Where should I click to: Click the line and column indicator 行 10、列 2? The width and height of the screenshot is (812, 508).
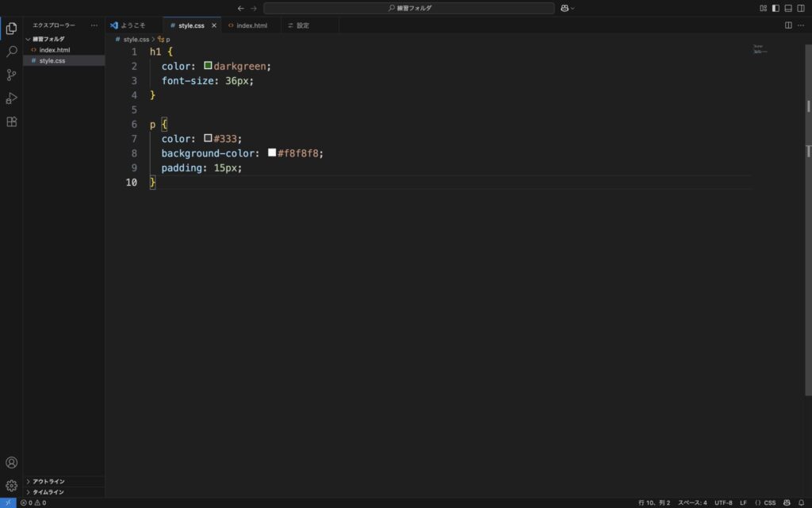[x=654, y=502]
